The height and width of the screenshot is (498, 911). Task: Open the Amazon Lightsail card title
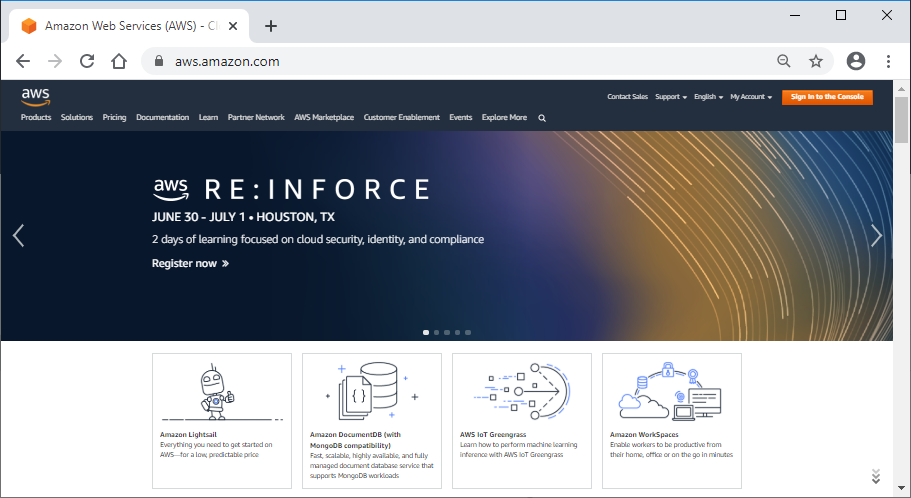click(188, 435)
